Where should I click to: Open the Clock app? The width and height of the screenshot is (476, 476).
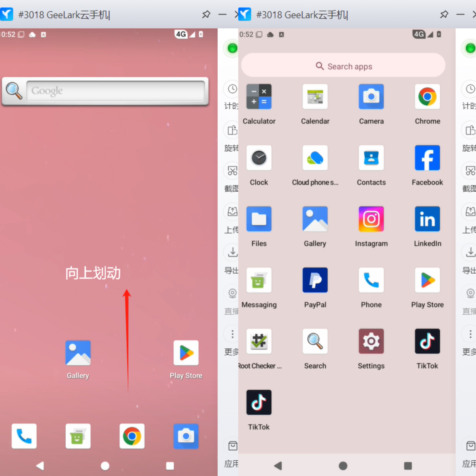pos(259,158)
